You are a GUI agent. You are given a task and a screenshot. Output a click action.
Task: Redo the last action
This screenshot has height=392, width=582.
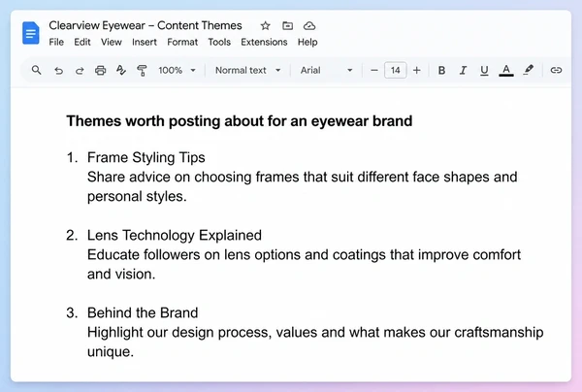(80, 71)
